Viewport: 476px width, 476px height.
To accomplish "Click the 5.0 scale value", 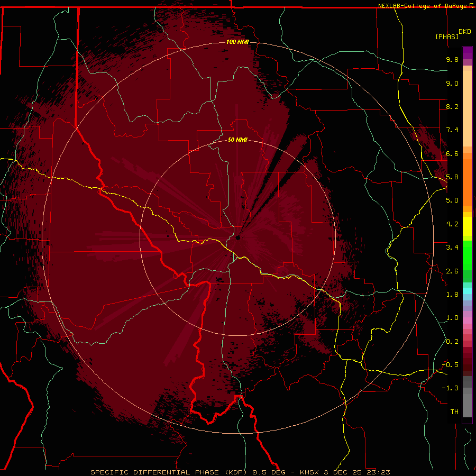I will point(452,200).
